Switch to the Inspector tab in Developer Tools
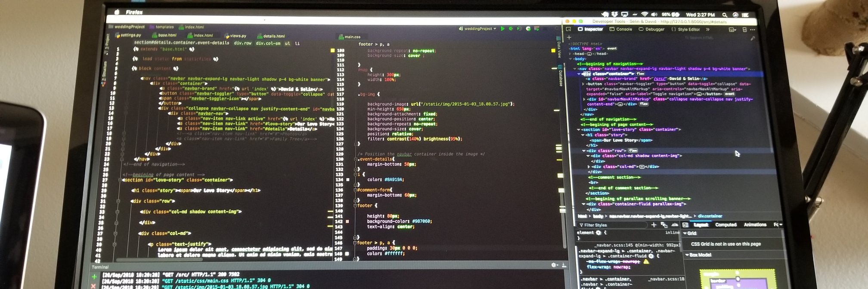 pos(590,29)
